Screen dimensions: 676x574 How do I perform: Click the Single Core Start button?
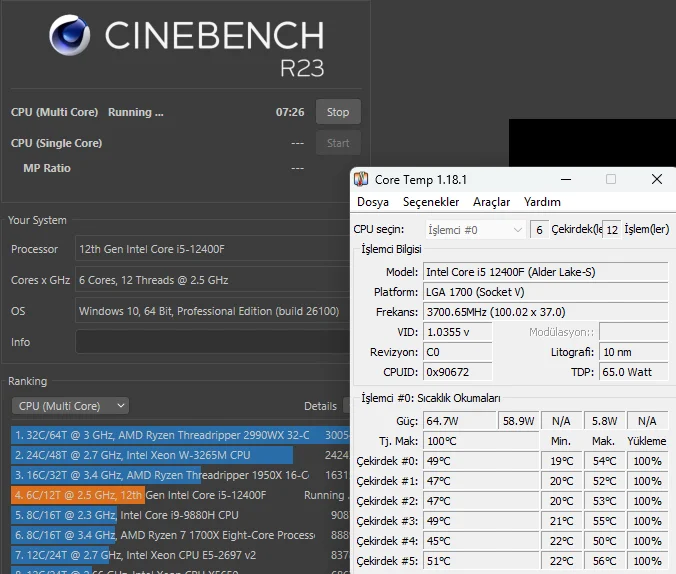(338, 143)
